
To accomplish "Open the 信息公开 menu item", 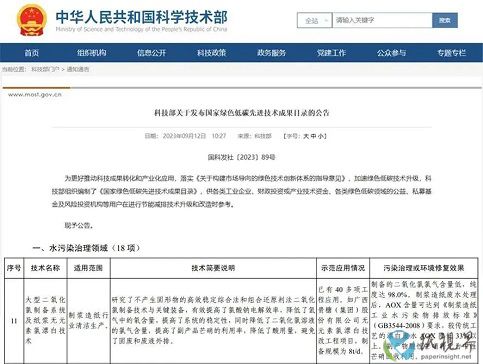I will click(x=152, y=53).
